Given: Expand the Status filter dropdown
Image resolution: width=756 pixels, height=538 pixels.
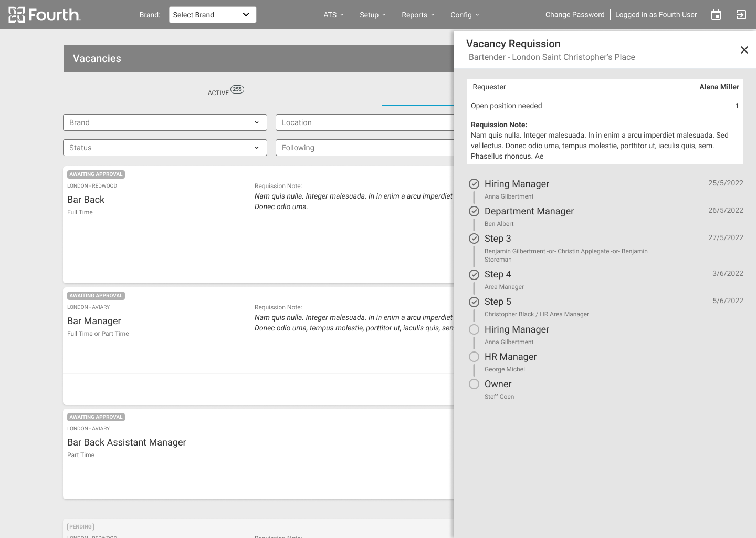Looking at the screenshot, I should pyautogui.click(x=165, y=148).
